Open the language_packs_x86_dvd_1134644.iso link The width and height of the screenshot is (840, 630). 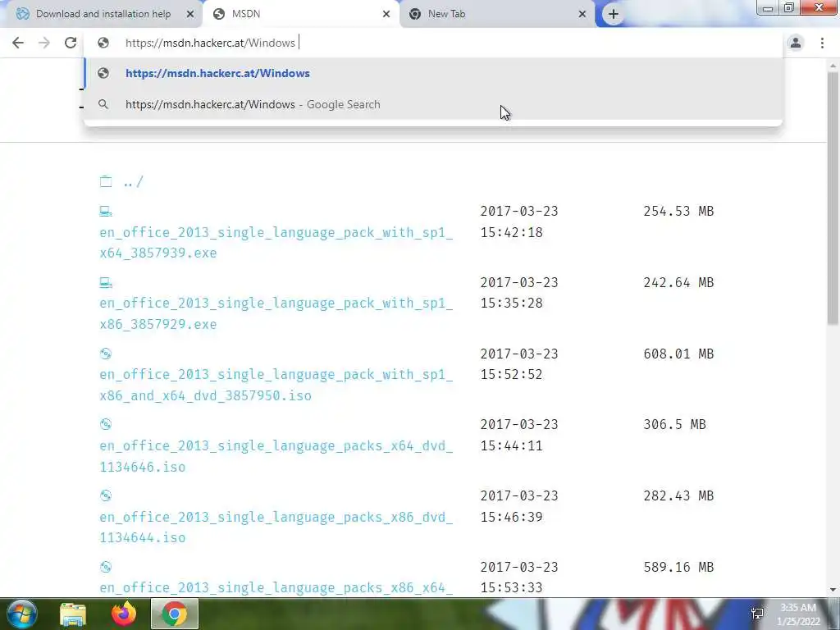276,527
